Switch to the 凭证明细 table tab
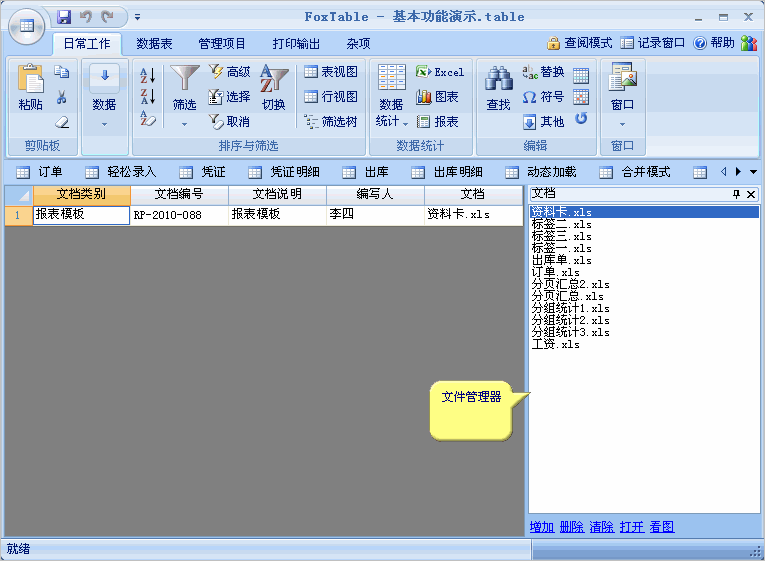Viewport: 765px width, 561px height. point(284,172)
